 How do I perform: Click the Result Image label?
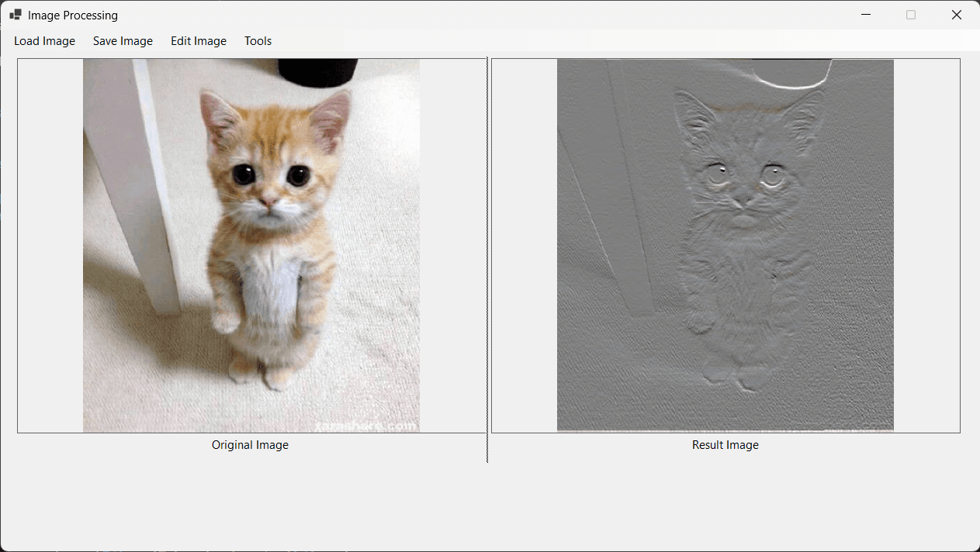725,444
